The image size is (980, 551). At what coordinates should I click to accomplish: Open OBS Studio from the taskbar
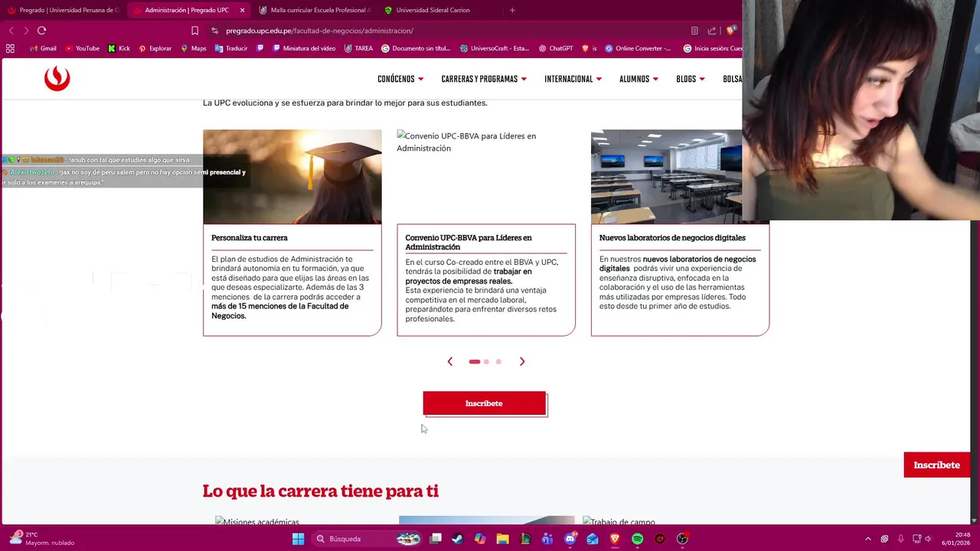682,539
